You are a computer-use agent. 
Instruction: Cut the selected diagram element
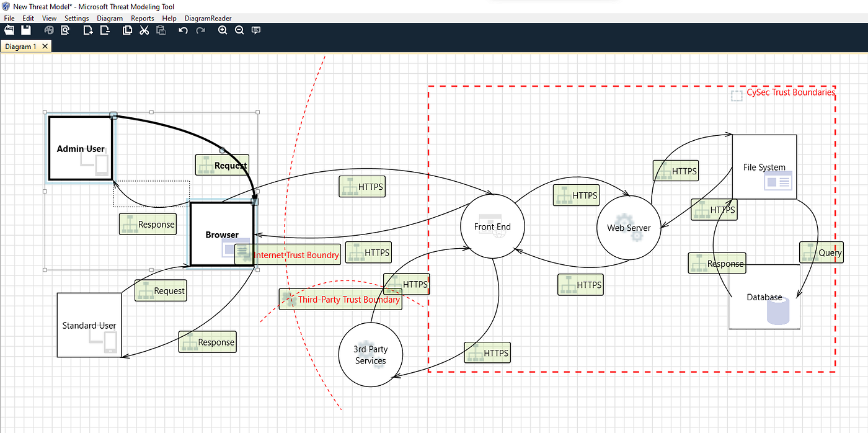(144, 29)
